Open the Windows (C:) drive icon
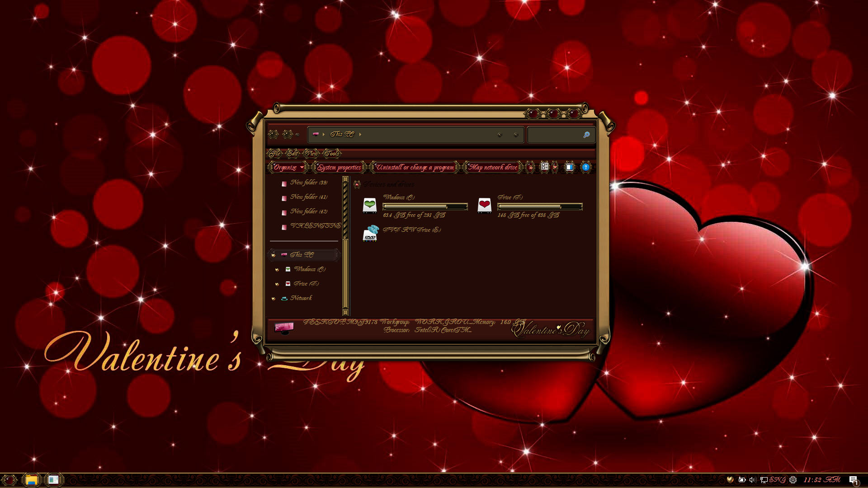 370,206
